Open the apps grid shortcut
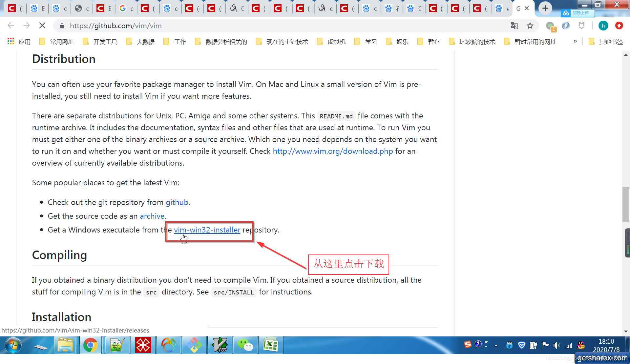Screen dimensions: 630x364 (x=11, y=42)
